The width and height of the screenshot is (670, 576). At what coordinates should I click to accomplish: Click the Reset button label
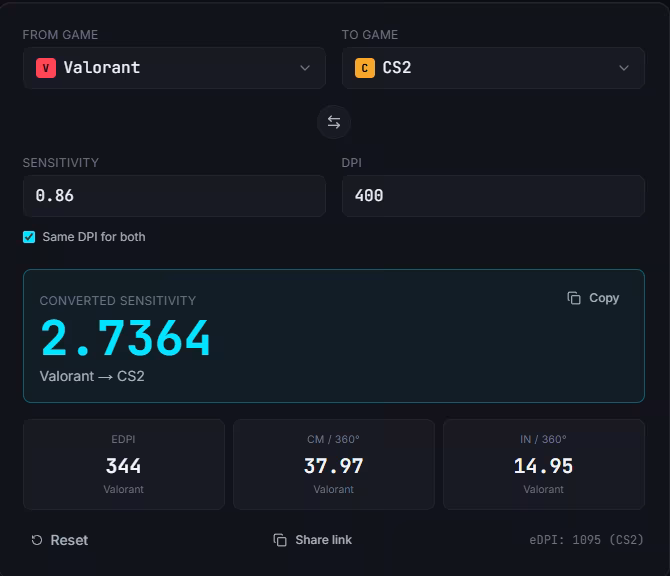(69, 540)
